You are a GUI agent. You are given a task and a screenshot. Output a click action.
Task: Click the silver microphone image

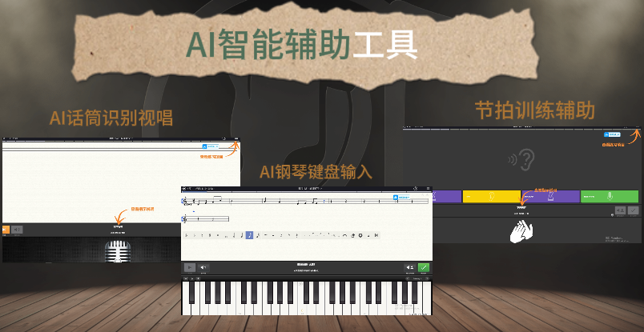tap(118, 251)
